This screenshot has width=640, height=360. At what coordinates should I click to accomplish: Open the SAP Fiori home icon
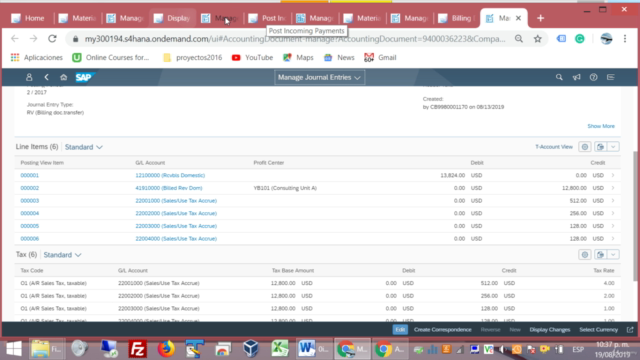click(63, 77)
